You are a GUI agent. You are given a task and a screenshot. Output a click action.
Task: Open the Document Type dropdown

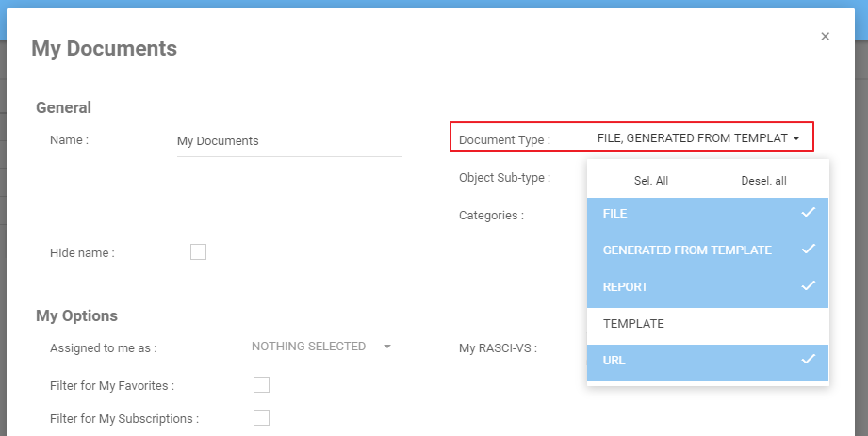[692, 138]
